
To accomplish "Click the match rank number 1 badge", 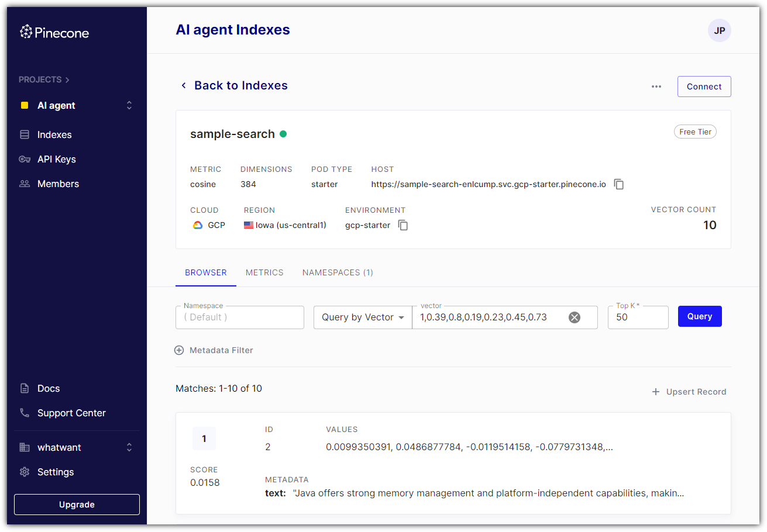I will [204, 438].
